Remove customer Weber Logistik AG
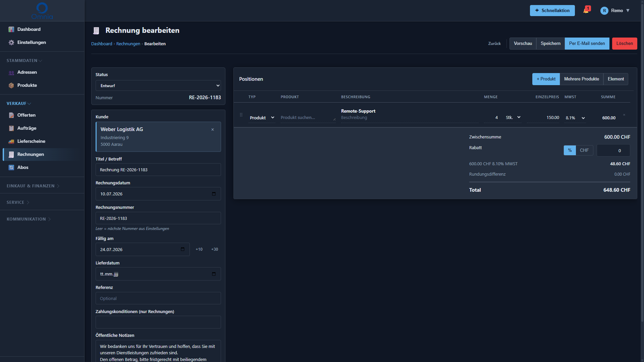 point(213,129)
